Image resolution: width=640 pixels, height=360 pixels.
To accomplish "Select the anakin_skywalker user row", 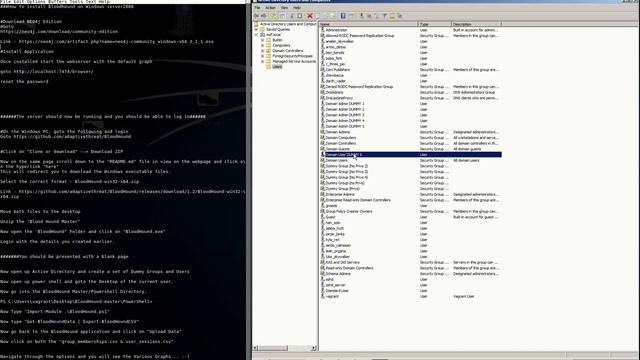I will coord(410,41).
